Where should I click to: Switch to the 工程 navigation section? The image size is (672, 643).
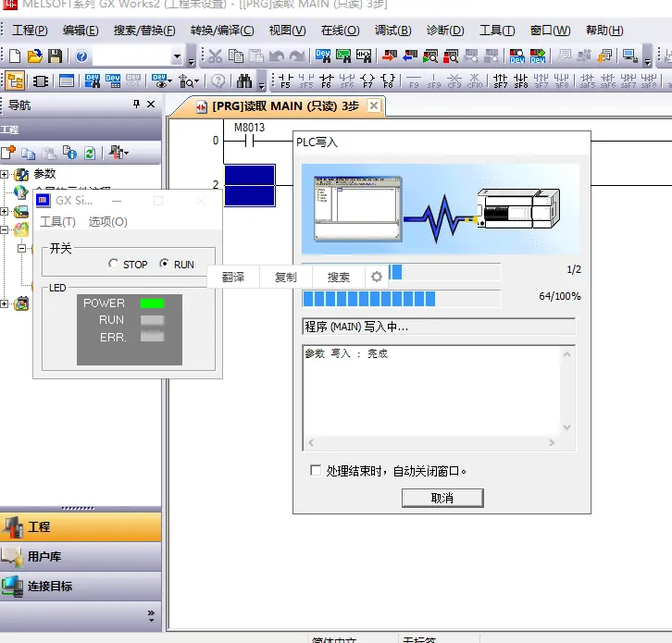[x=81, y=526]
